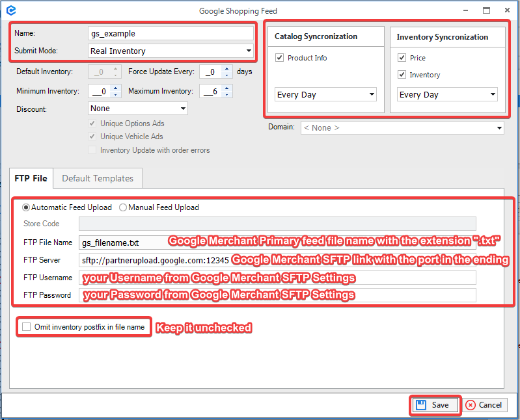Click the FTP Password field
Screen dimensions: 520x420
coord(277,295)
